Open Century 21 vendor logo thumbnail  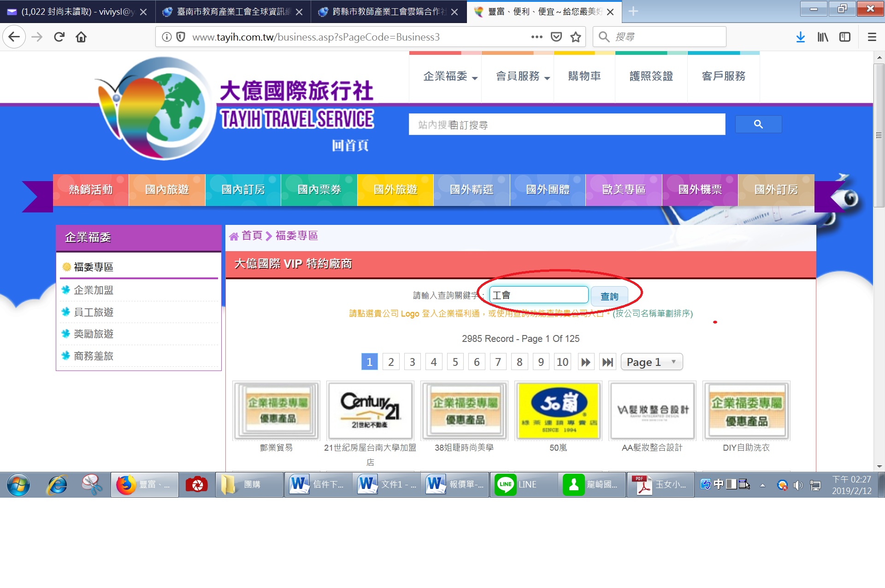pyautogui.click(x=370, y=411)
